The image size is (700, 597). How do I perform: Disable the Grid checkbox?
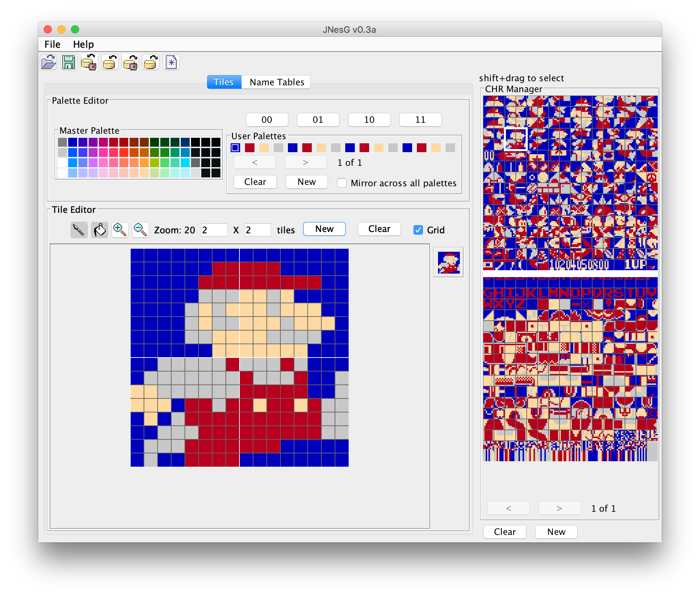(418, 230)
